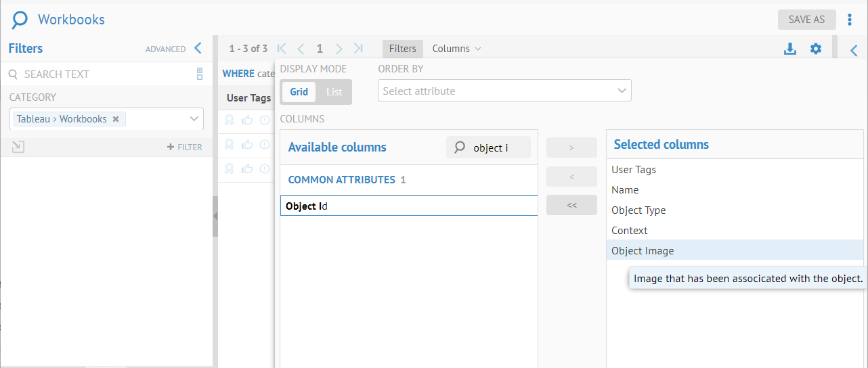Click the search options icon beside SEARCH TEXT

point(200,74)
